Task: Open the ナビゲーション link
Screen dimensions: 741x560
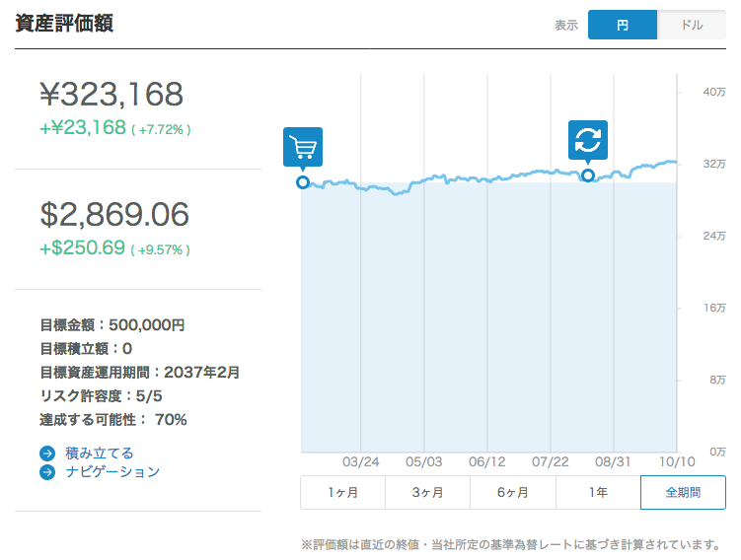Action: (111, 472)
